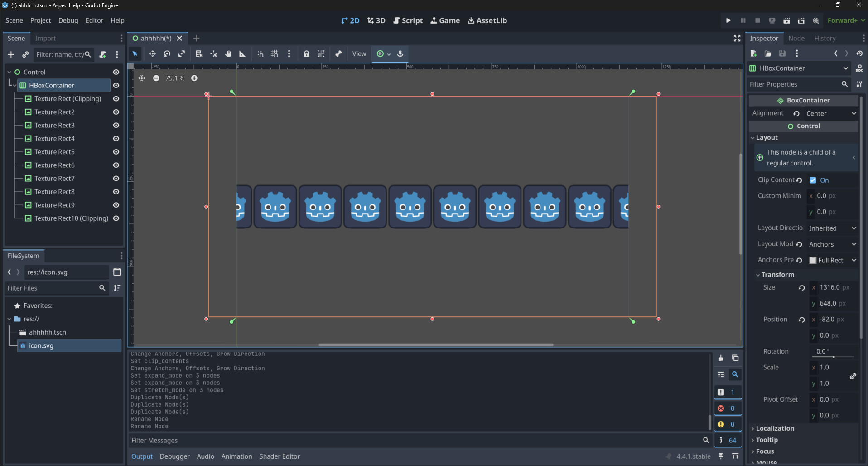Toggle the error messages filter in Output
Image resolution: width=868 pixels, height=466 pixels.
click(728, 408)
